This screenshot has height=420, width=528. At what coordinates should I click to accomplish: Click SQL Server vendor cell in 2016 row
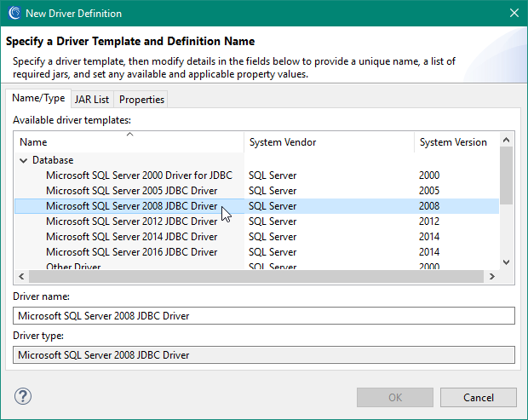coord(273,252)
